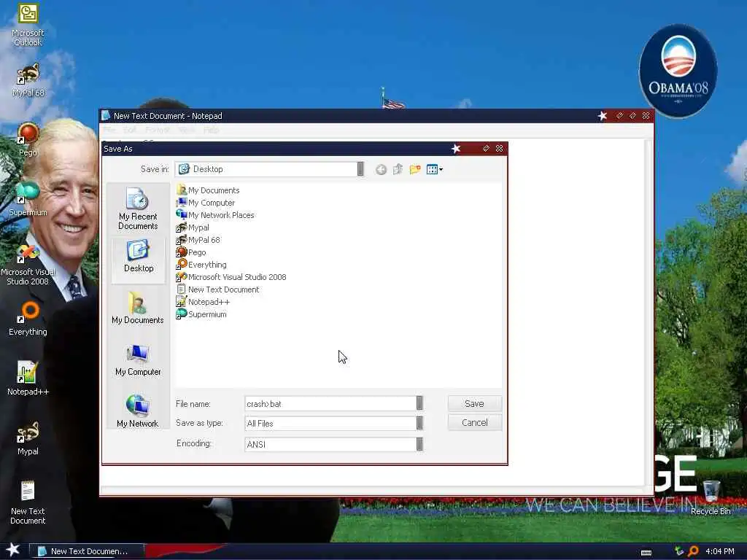The image size is (747, 560).
Task: Select the Supermium desktop icon
Action: 28,199
